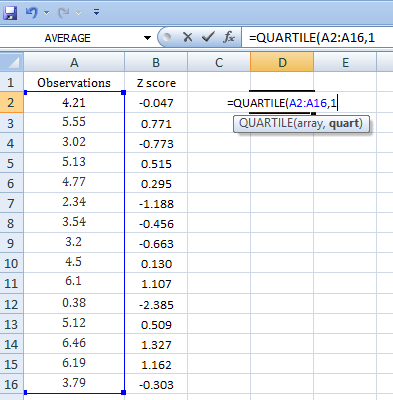Image resolution: width=393 pixels, height=400 pixels.
Task: Click the Undo arrow icon
Action: (x=32, y=13)
